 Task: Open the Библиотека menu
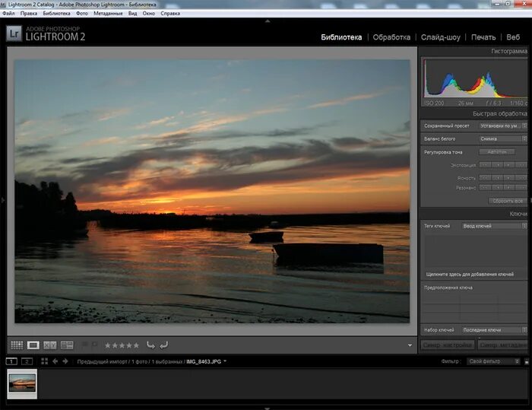coord(57,13)
